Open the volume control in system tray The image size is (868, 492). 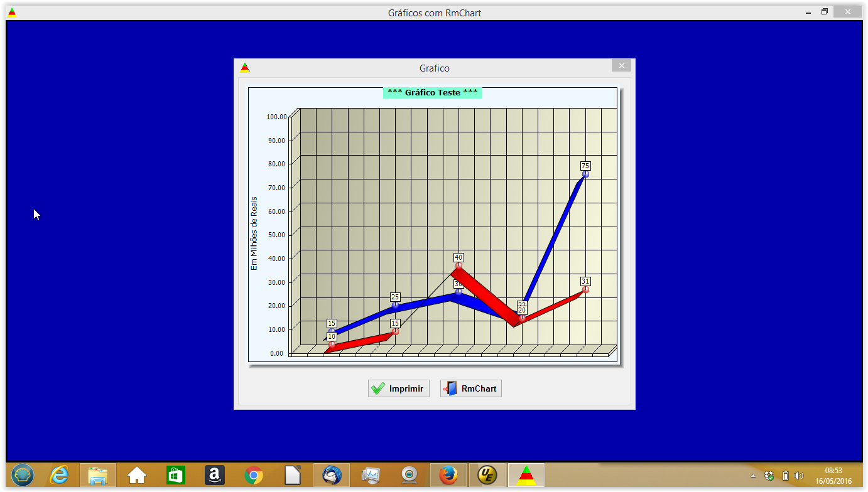click(x=799, y=476)
